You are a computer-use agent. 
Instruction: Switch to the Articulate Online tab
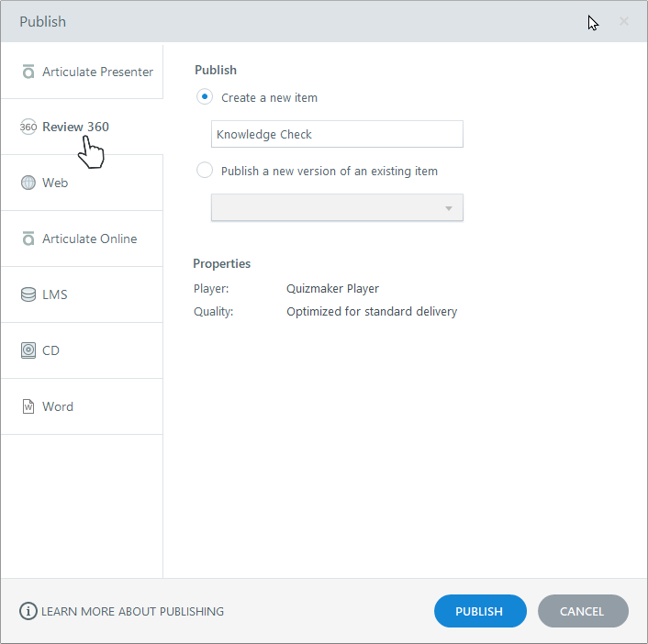click(x=89, y=239)
